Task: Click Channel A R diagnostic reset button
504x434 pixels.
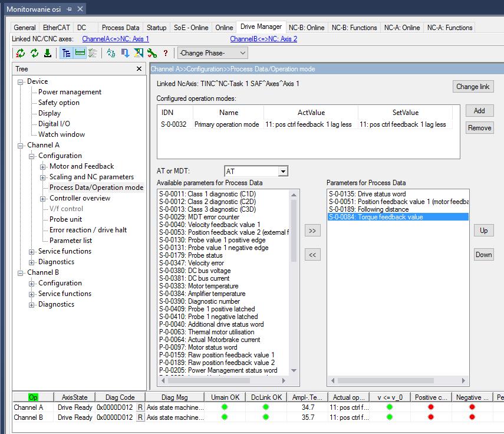Action: tap(140, 407)
